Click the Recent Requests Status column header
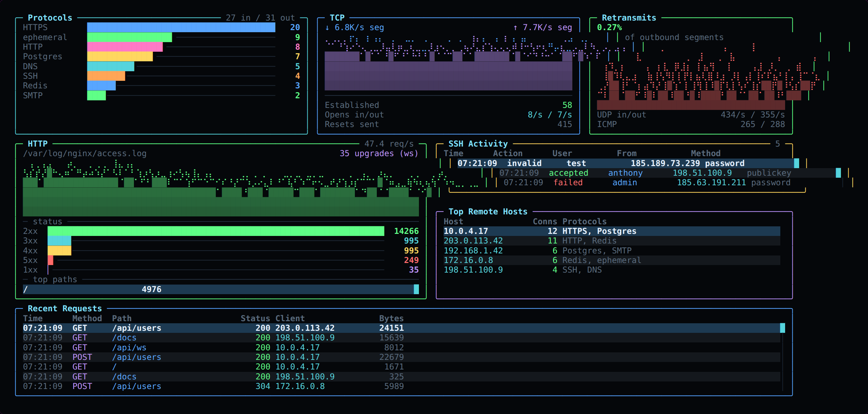The width and height of the screenshot is (868, 414). (x=255, y=318)
